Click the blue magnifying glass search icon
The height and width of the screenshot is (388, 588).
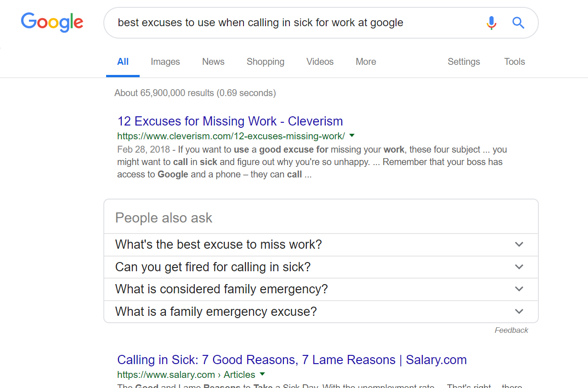click(x=518, y=23)
